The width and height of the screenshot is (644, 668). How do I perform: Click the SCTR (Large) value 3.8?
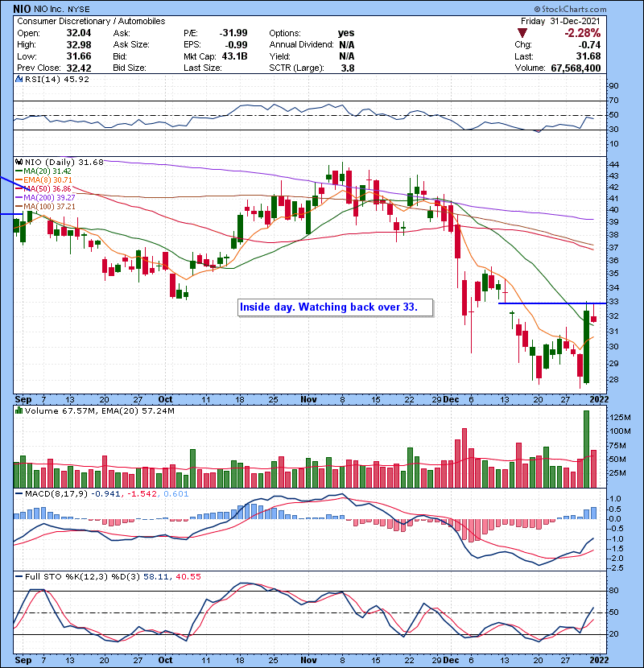[348, 68]
